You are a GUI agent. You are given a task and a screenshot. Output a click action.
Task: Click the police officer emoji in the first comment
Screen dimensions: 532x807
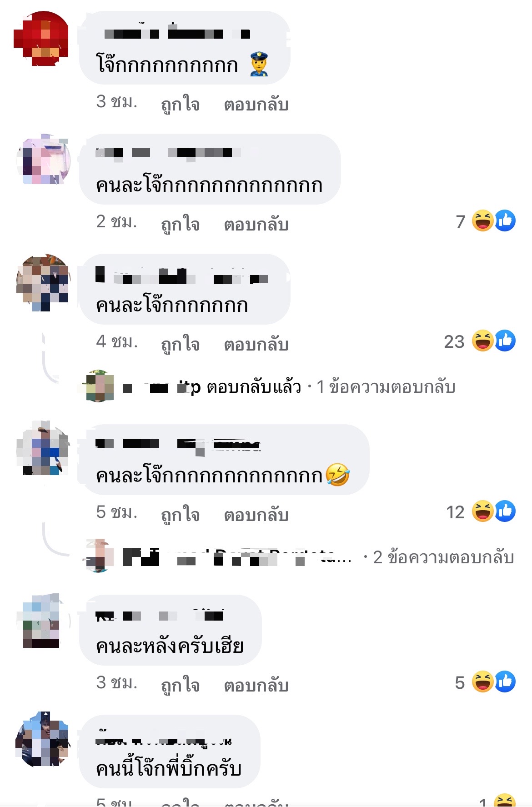pos(260,65)
